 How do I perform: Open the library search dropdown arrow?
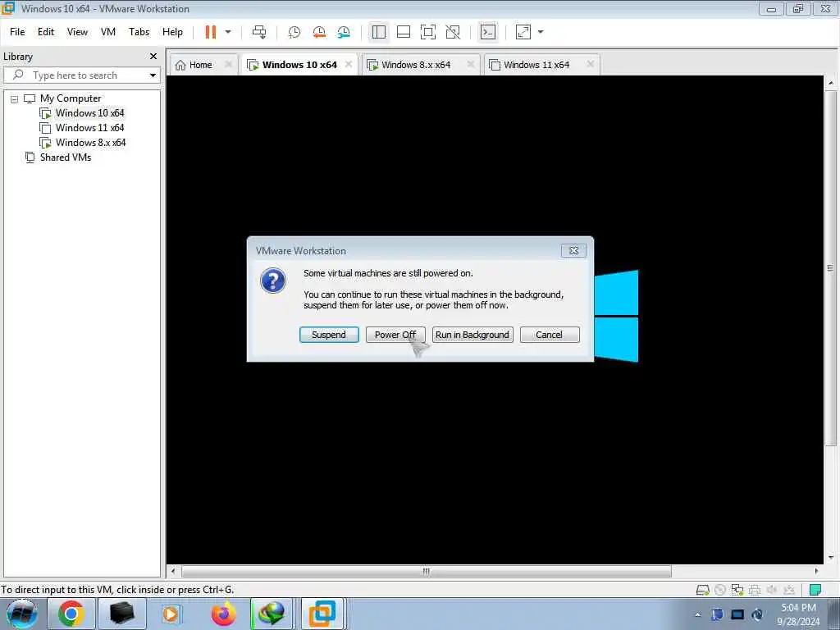tap(153, 75)
